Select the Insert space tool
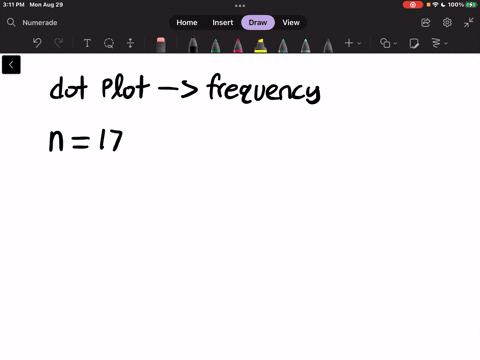The height and width of the screenshot is (360, 480). click(130, 43)
